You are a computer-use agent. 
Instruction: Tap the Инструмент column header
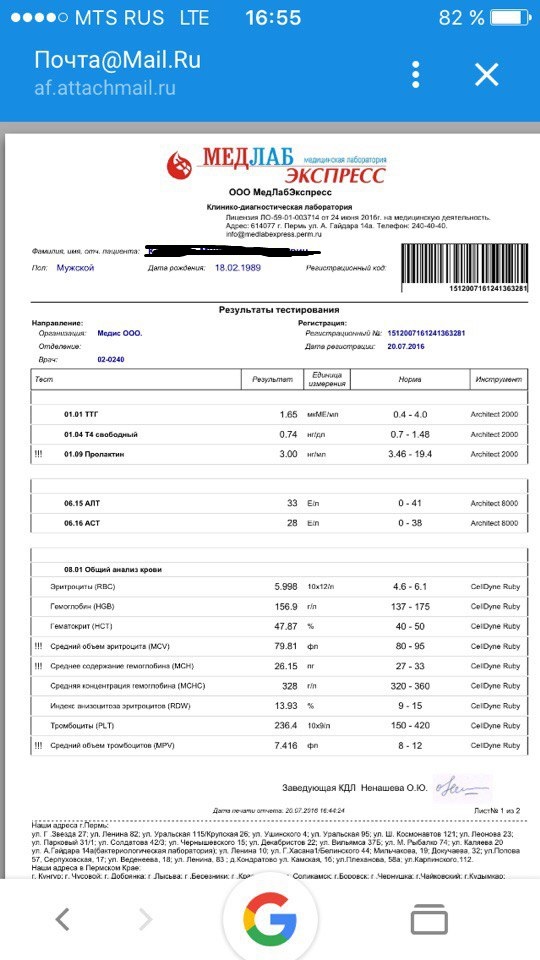pos(499,380)
